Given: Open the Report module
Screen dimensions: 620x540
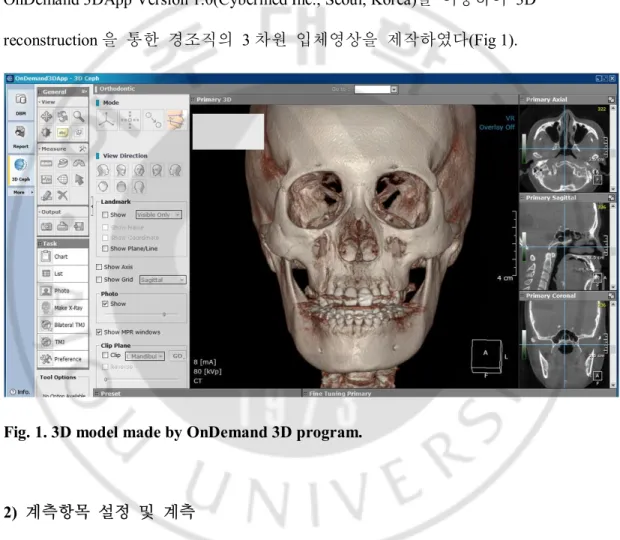Looking at the screenshot, I should pos(21,137).
